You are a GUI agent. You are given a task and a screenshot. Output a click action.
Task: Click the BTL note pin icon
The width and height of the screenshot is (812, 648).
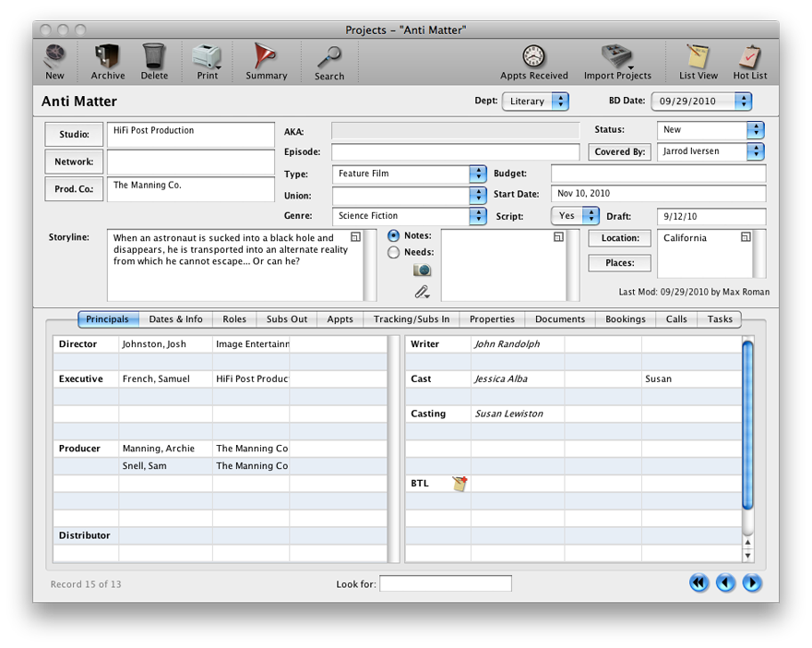460,484
